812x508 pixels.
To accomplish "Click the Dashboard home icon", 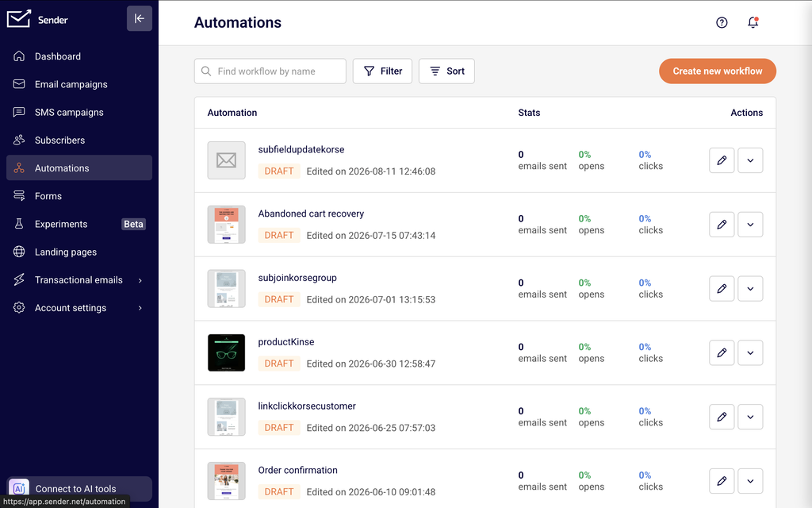I will [x=19, y=56].
